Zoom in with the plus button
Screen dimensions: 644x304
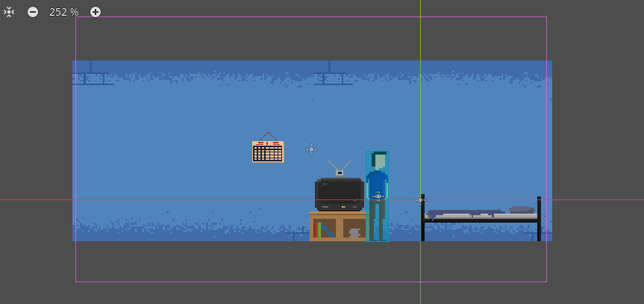coord(96,13)
